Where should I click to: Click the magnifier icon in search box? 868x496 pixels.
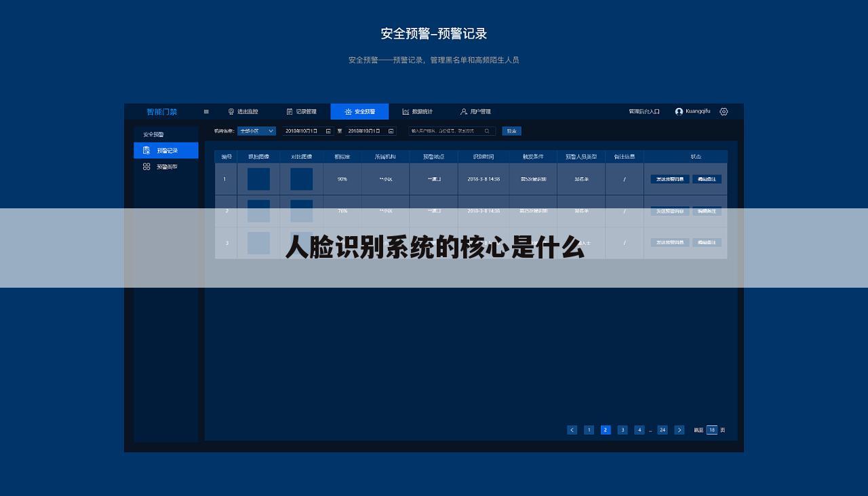[487, 131]
